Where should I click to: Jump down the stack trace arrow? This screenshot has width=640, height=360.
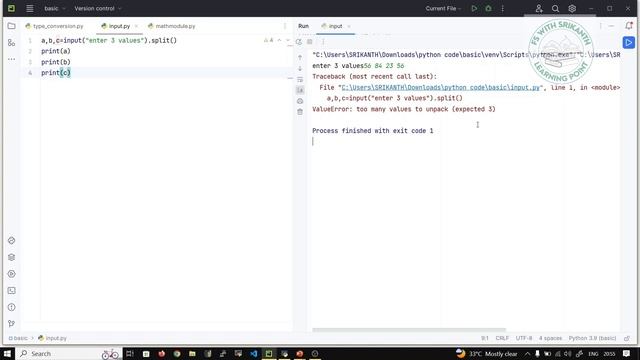point(300,69)
